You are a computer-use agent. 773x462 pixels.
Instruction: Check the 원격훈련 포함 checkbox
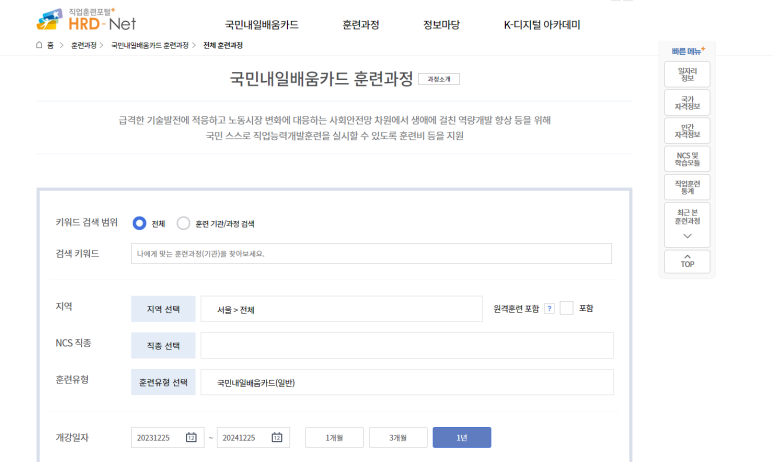click(566, 308)
